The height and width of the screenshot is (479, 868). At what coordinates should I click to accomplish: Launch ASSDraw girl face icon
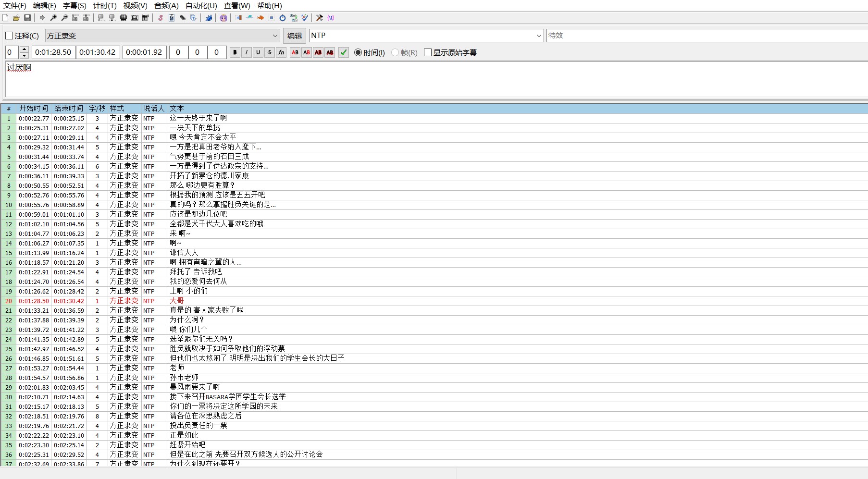(x=223, y=18)
